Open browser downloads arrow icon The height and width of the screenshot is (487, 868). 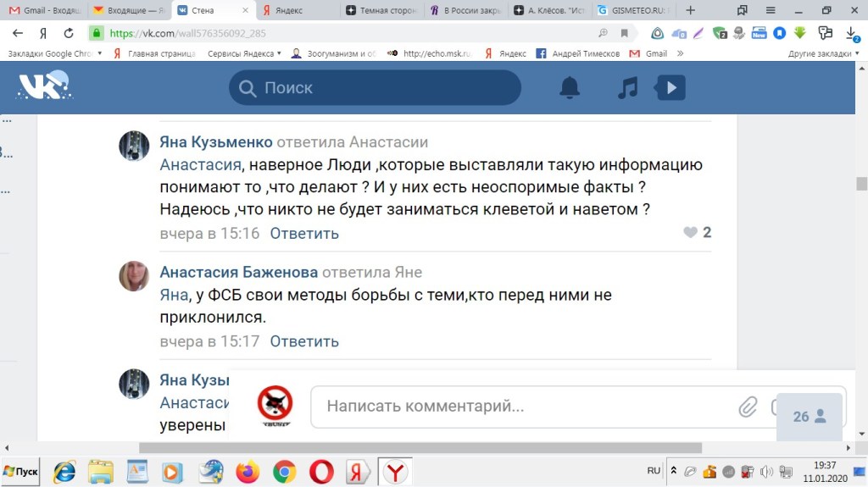pos(851,34)
